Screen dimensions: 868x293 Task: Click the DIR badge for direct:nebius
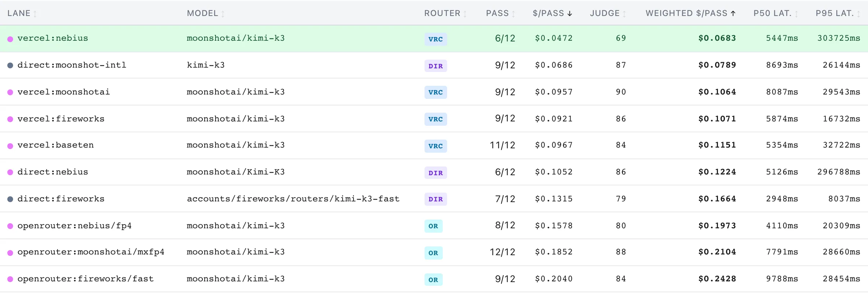tap(435, 173)
